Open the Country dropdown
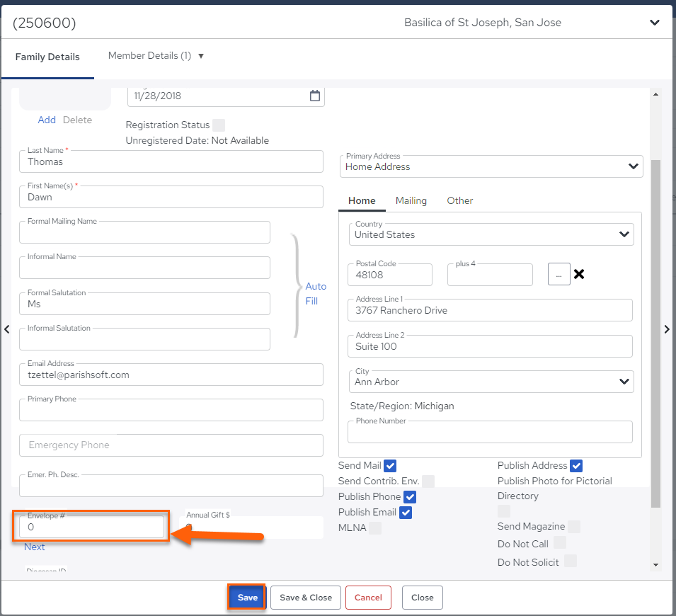Viewport: 676px width, 616px height. click(x=491, y=234)
